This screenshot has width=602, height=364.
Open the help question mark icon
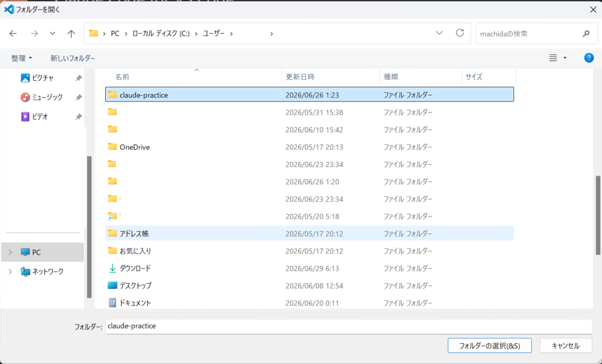click(588, 58)
